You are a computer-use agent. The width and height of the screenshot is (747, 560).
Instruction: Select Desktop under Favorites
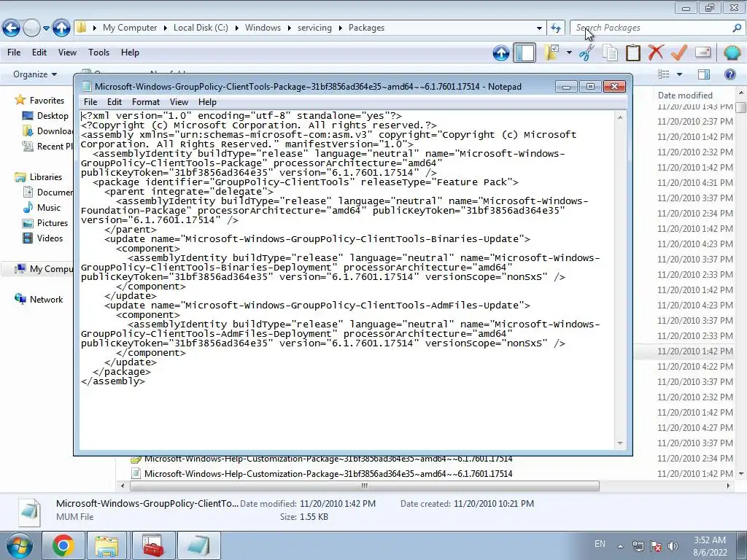pyautogui.click(x=53, y=116)
